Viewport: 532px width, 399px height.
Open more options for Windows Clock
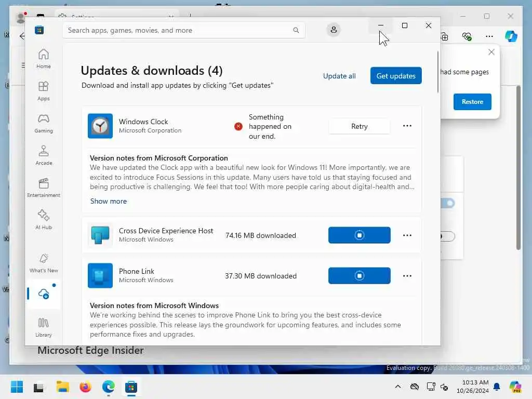[x=407, y=126]
